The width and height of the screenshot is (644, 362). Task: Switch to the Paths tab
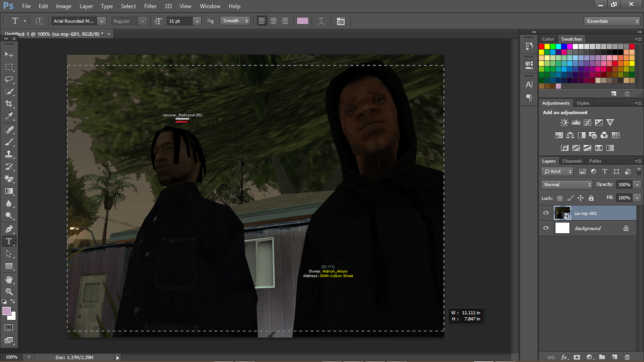click(x=595, y=161)
